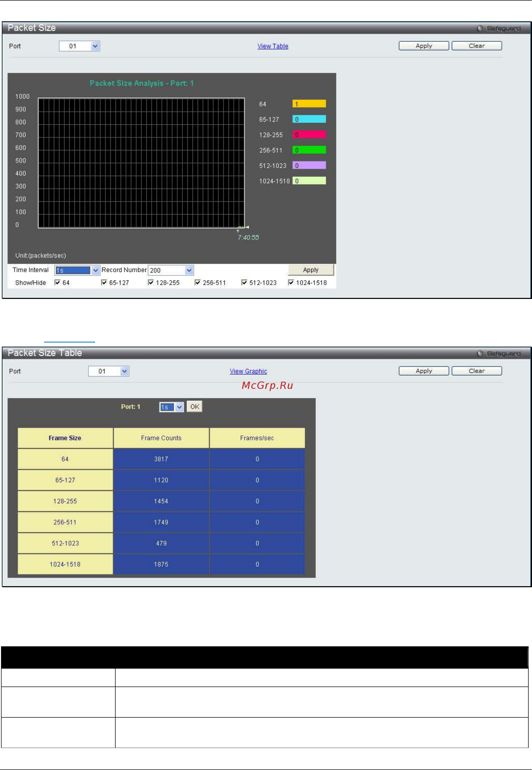Expand the Record Number dropdown

point(171,270)
